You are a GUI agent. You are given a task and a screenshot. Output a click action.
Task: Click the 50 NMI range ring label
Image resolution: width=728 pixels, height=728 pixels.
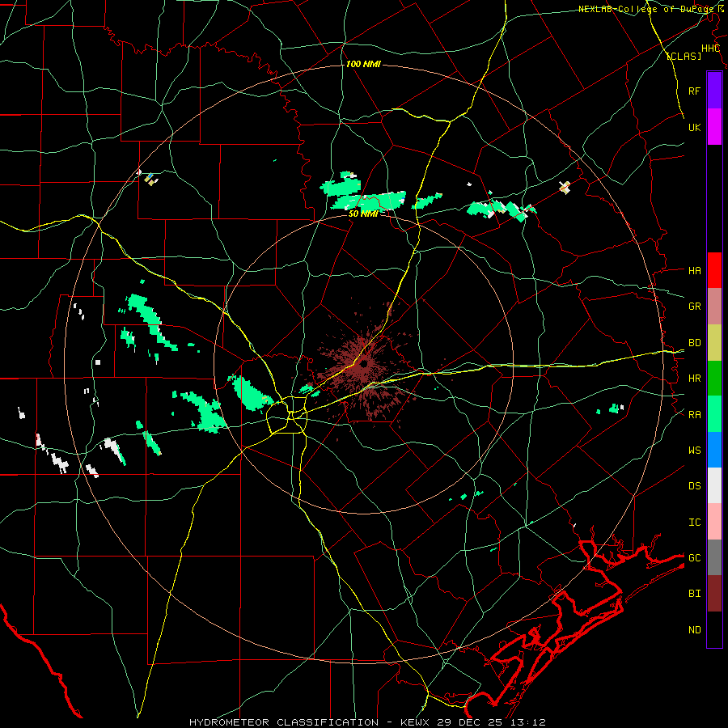coord(362,214)
